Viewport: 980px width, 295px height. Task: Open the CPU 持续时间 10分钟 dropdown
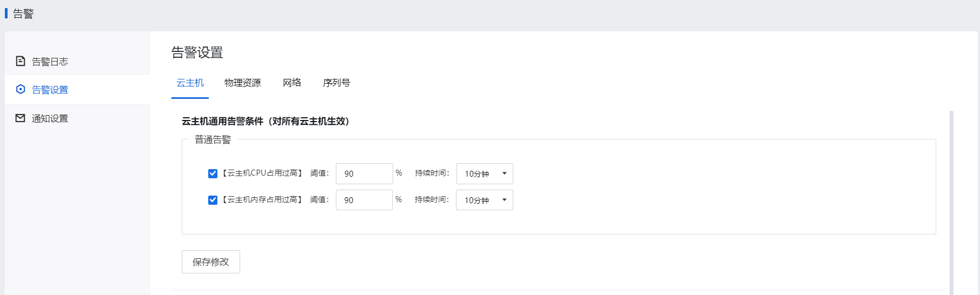[485, 173]
